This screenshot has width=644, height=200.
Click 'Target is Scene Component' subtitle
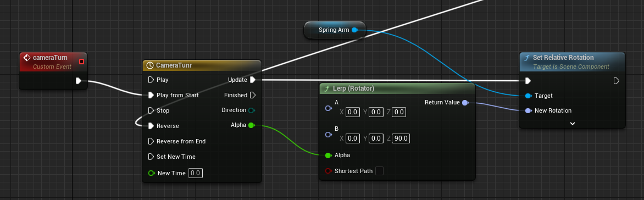(x=571, y=66)
